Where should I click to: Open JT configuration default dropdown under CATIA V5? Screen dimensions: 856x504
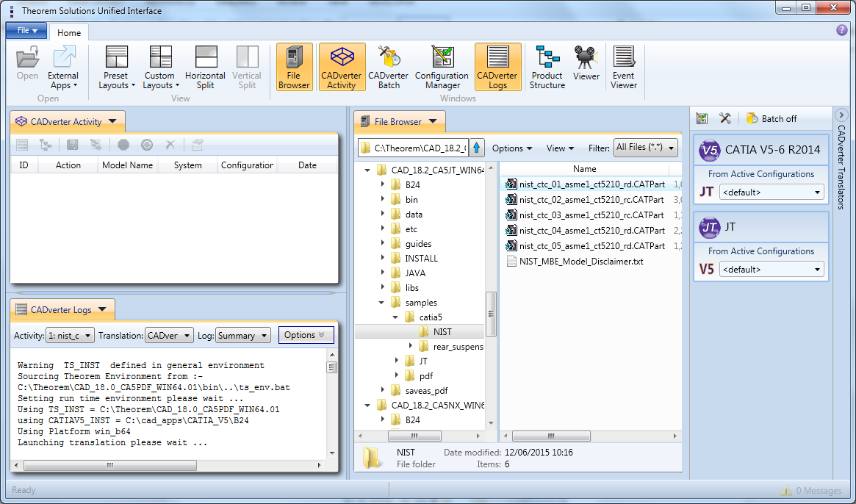[772, 192]
